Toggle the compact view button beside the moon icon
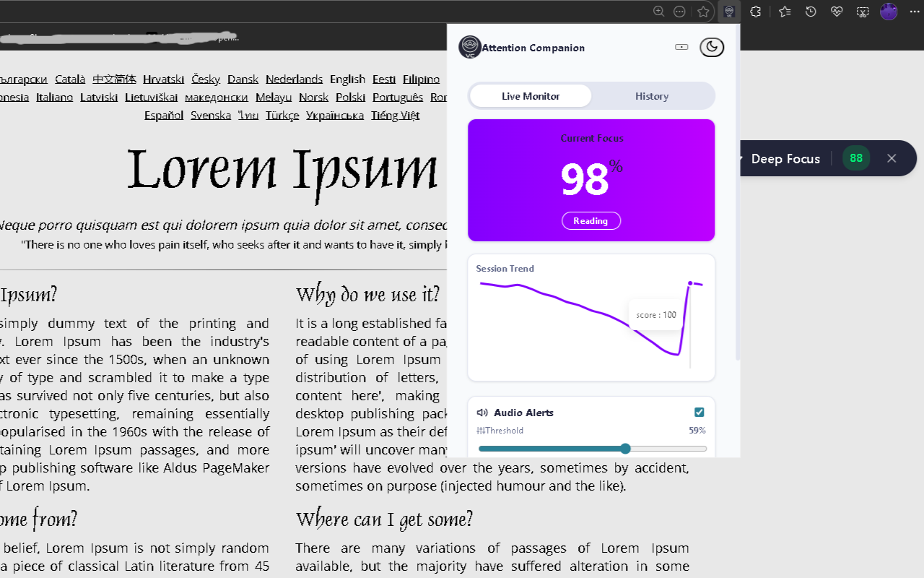This screenshot has width=924, height=578. pos(681,46)
